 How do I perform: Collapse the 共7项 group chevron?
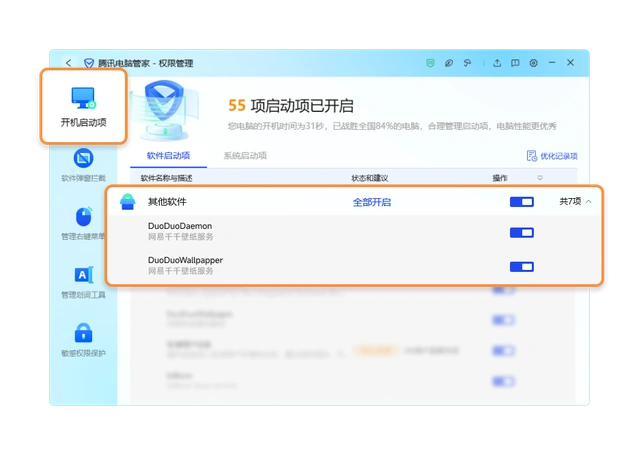click(588, 202)
